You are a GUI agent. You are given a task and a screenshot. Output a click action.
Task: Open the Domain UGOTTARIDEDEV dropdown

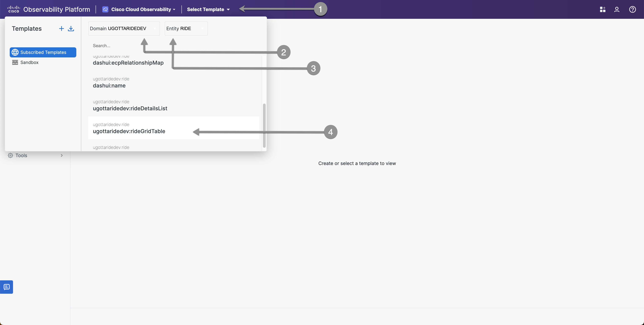[124, 29]
